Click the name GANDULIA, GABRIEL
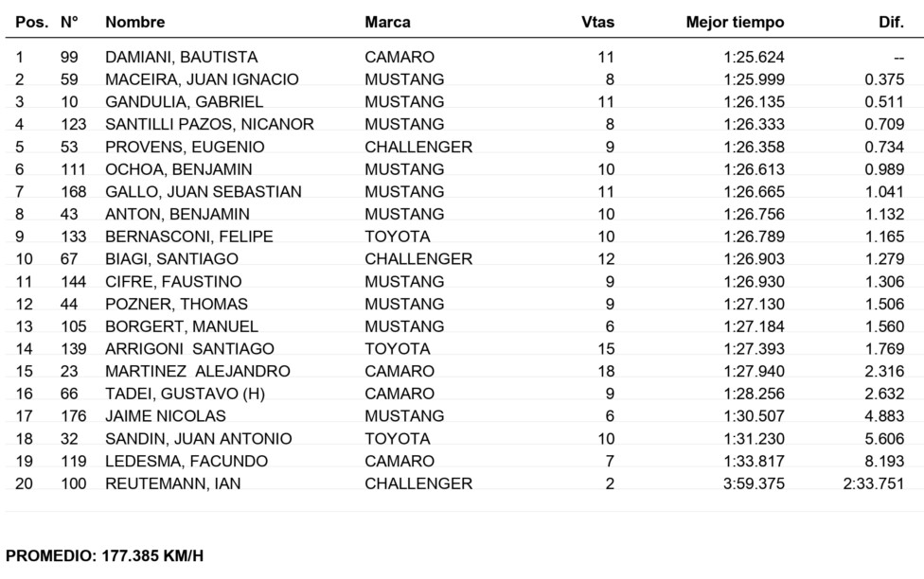The width and height of the screenshot is (924, 579). (184, 102)
